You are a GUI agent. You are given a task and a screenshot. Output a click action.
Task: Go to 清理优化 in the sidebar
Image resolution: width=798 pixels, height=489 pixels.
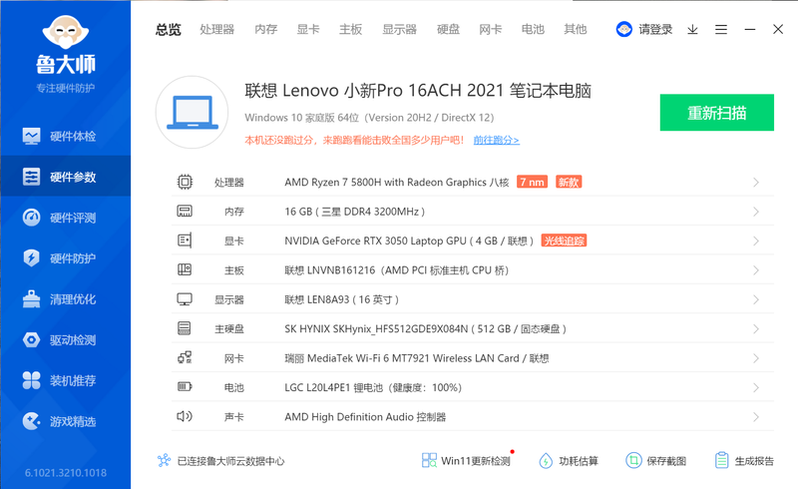point(65,299)
